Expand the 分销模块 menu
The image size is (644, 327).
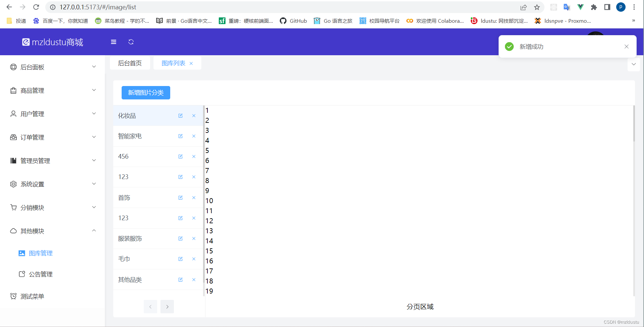[53, 208]
